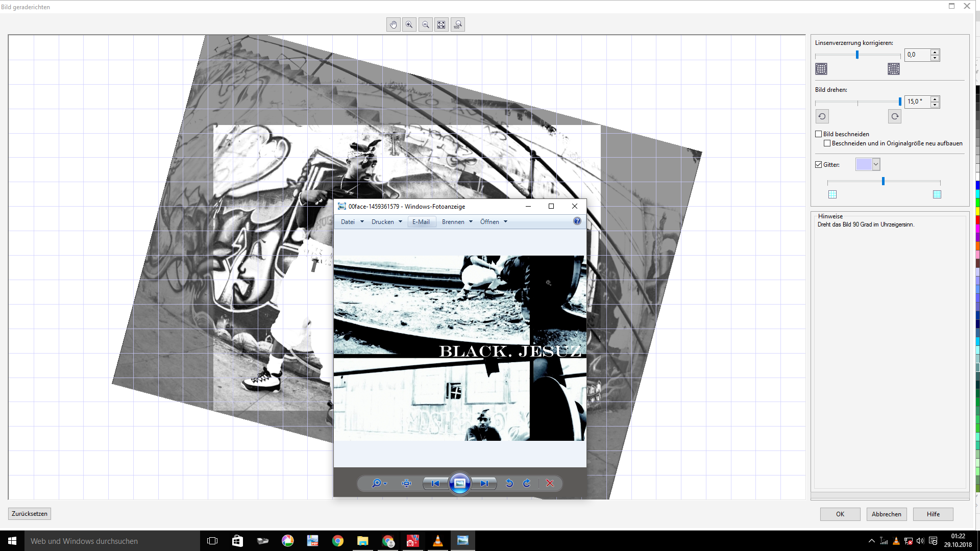
Task: Rotate photo counterclockwise in Fotoanzeige
Action: [509, 483]
